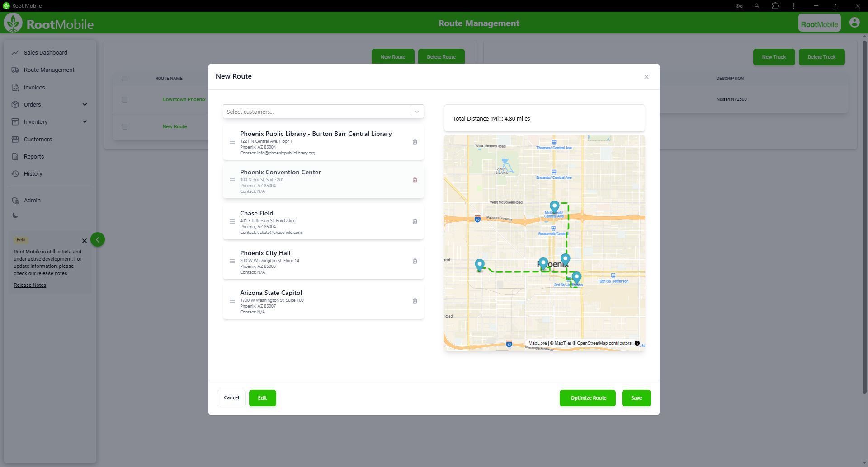Click Optimize Route button
This screenshot has height=467, width=868.
[588, 398]
